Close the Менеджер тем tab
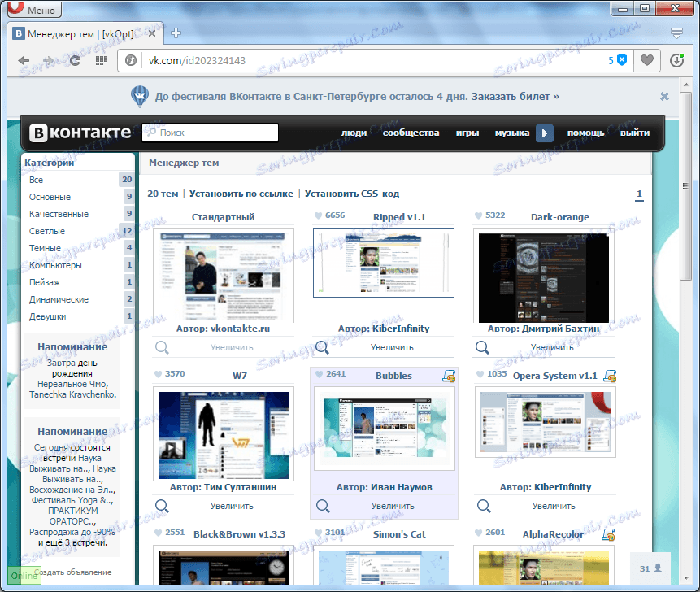The image size is (700, 592). coord(152,33)
